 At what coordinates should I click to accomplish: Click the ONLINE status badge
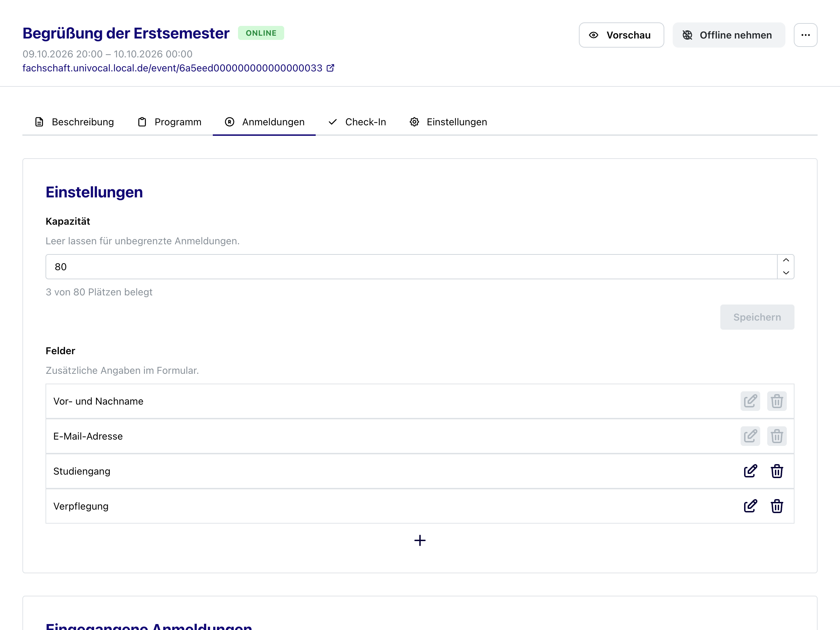261,33
